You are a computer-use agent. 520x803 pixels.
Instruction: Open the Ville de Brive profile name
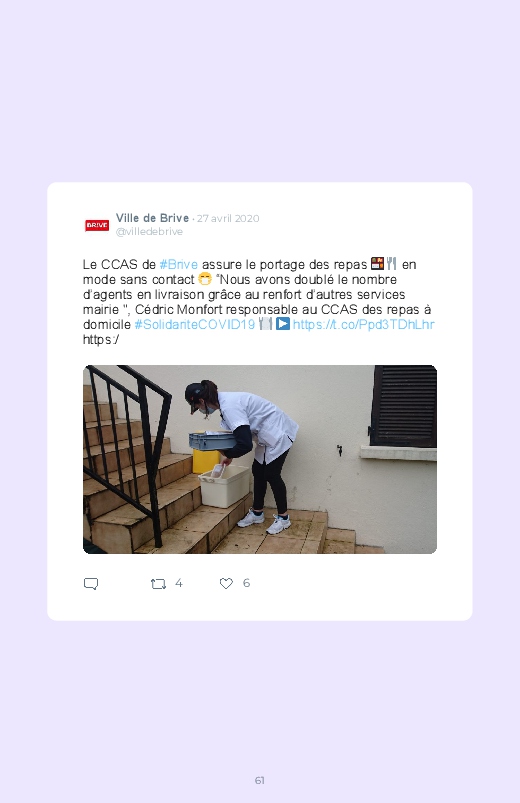tap(152, 218)
